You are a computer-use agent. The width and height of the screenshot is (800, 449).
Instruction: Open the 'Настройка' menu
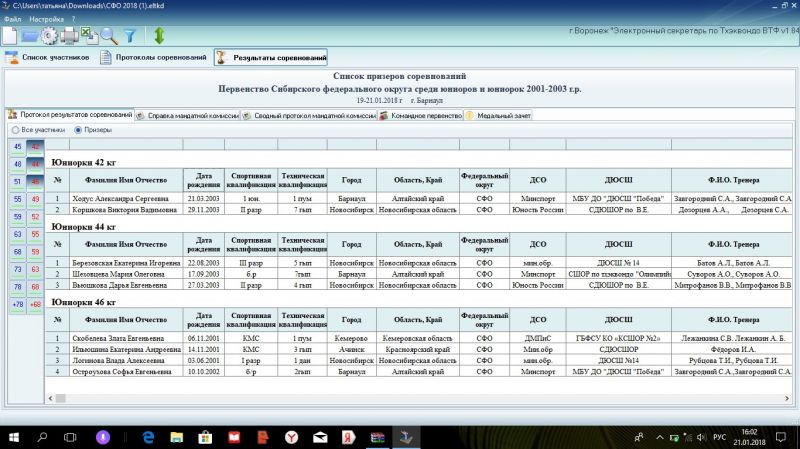pyautogui.click(x=47, y=19)
